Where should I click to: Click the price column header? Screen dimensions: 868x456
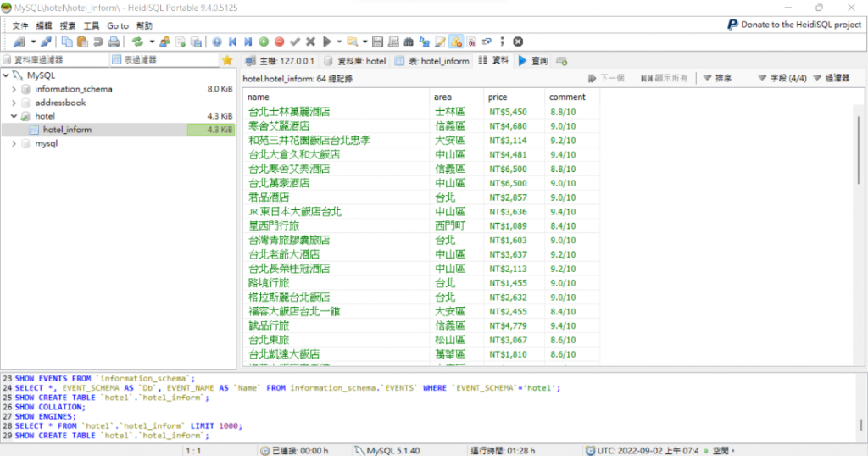(x=514, y=97)
